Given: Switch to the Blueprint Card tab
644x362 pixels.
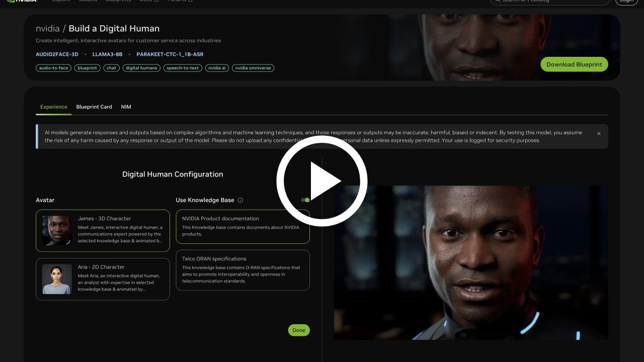Looking at the screenshot, I should pos(94,107).
